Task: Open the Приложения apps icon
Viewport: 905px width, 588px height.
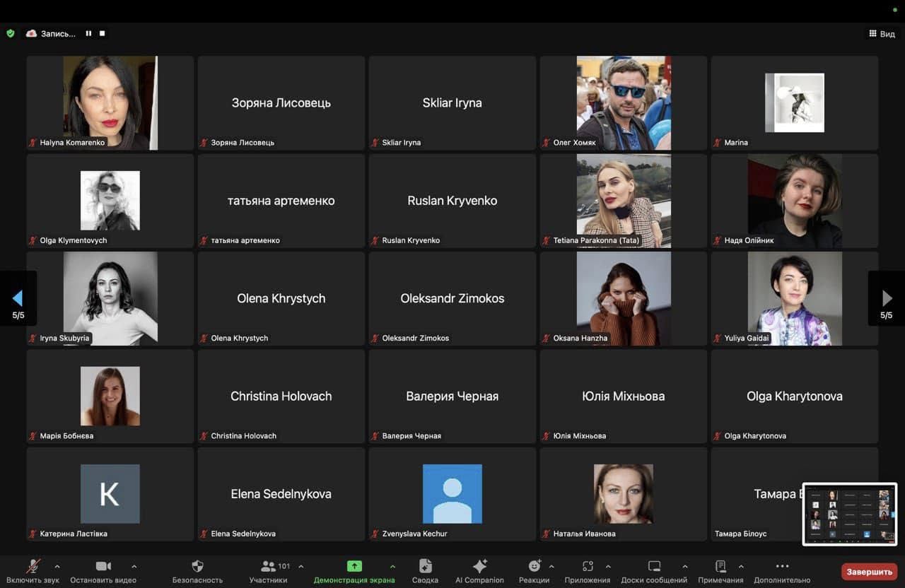Action: coord(588,567)
